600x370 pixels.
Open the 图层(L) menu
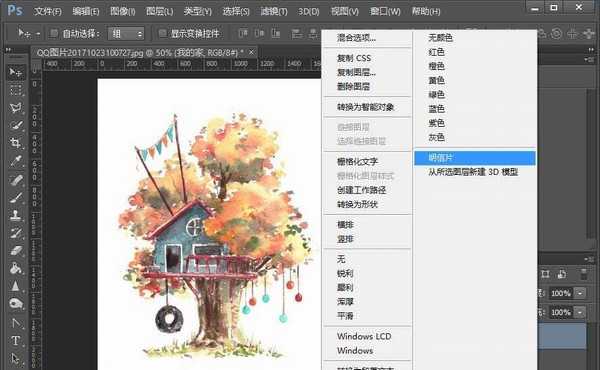tap(160, 11)
